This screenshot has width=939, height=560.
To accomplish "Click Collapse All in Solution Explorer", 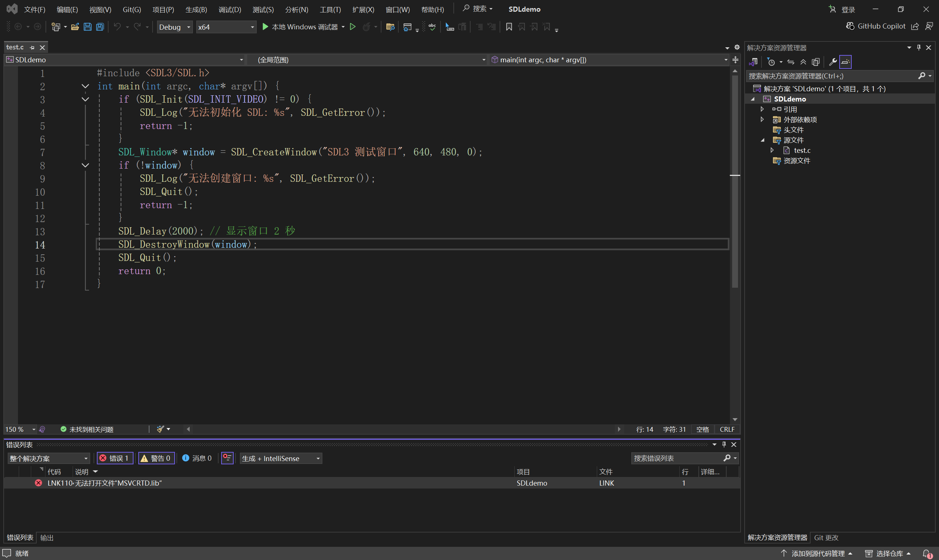I will (x=803, y=62).
